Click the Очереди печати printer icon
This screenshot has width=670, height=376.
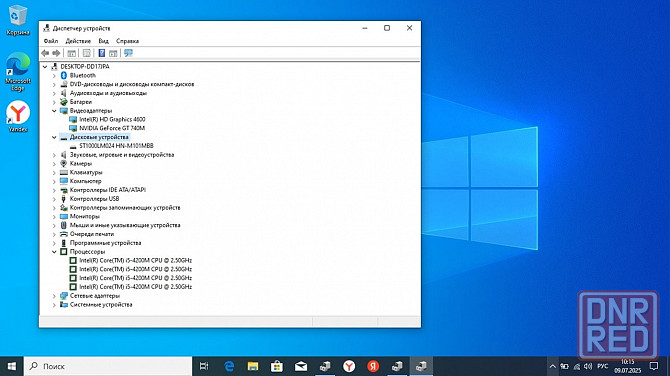tap(64, 234)
